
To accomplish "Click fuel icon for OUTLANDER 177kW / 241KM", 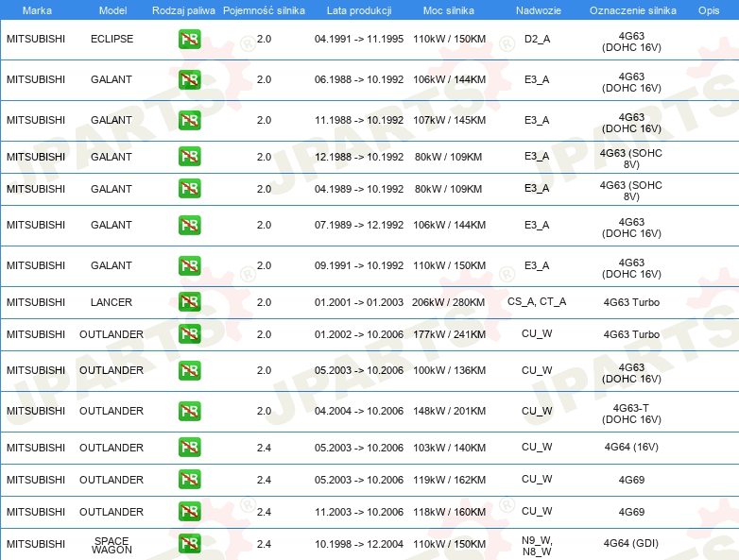I will pyautogui.click(x=189, y=334).
